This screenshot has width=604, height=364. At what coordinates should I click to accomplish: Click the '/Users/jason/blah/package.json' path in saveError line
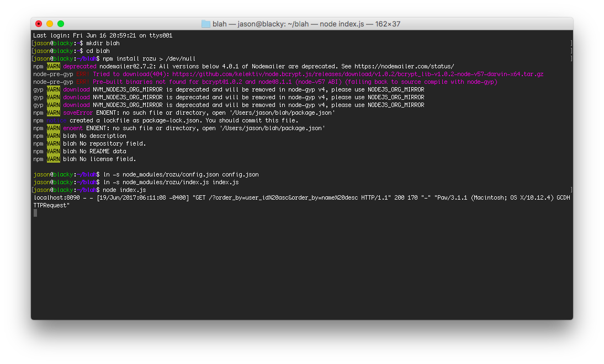click(x=282, y=113)
